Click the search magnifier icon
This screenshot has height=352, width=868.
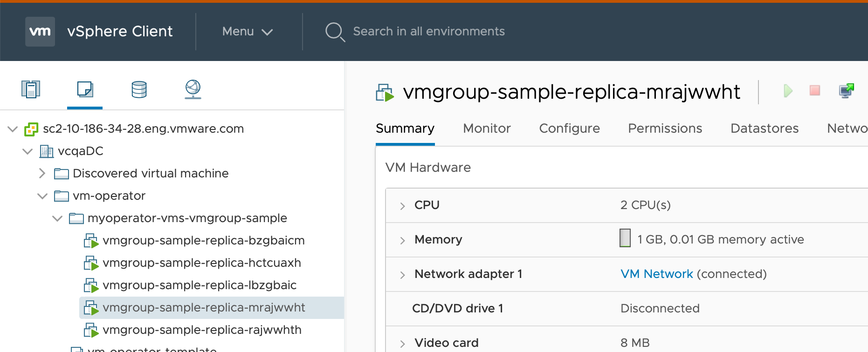coord(335,32)
